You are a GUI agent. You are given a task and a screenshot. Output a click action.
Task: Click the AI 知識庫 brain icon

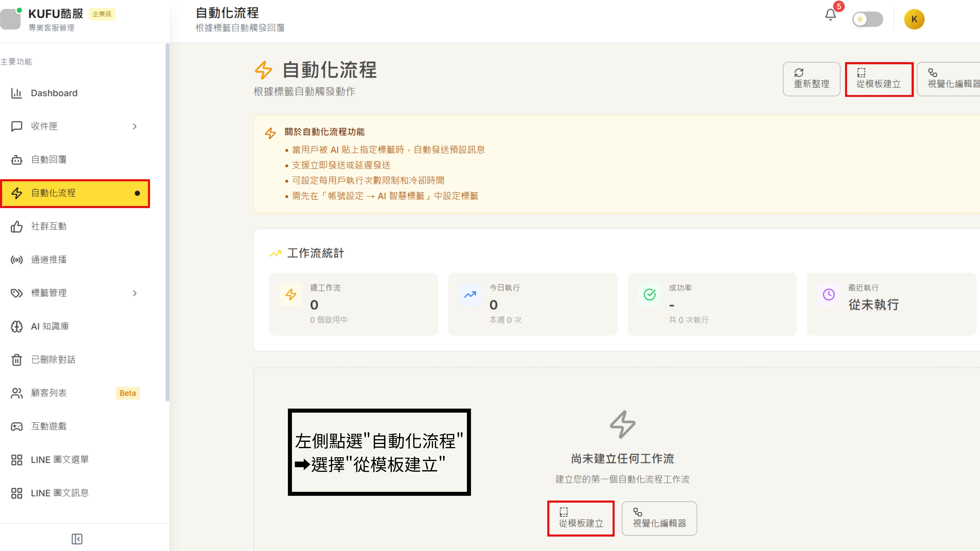(x=16, y=327)
